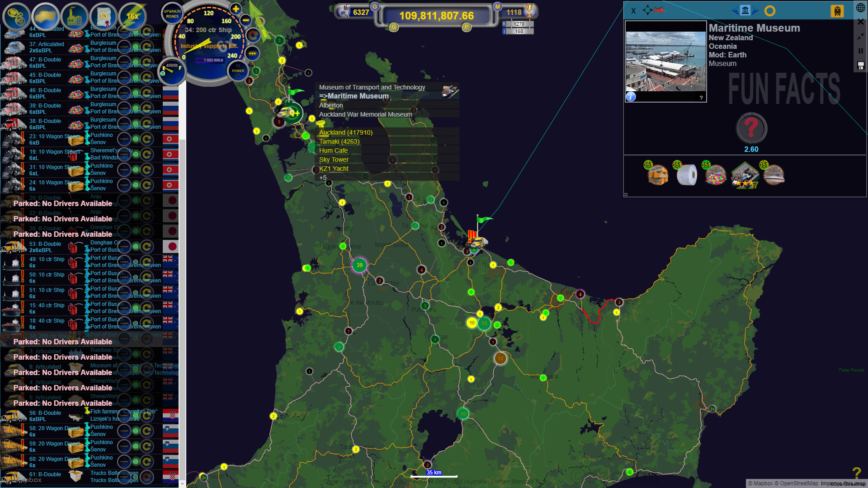Open the gears settings menu at top left
The image size is (868, 488).
coord(16,17)
